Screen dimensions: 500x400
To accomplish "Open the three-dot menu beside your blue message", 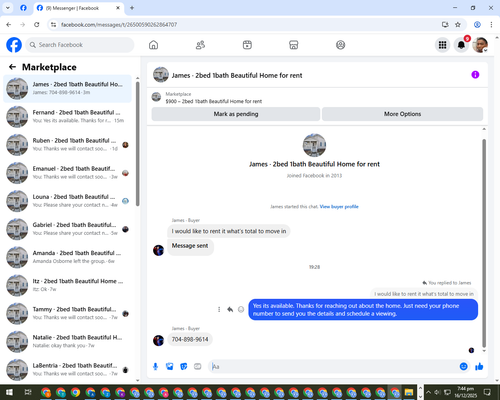I will tap(219, 310).
